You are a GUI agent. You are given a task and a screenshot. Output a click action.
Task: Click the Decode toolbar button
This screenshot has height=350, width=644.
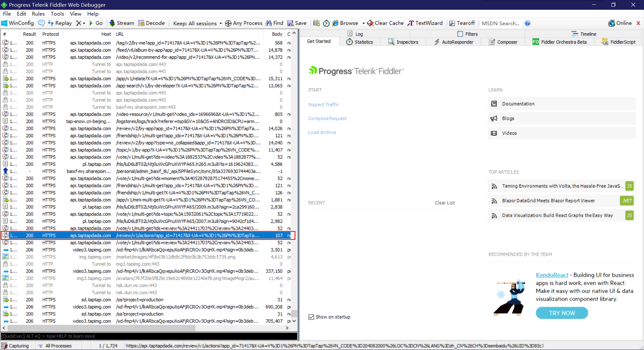click(151, 23)
